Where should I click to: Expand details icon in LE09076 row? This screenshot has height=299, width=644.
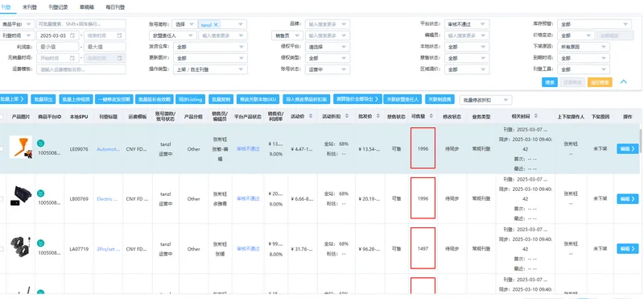(41, 143)
